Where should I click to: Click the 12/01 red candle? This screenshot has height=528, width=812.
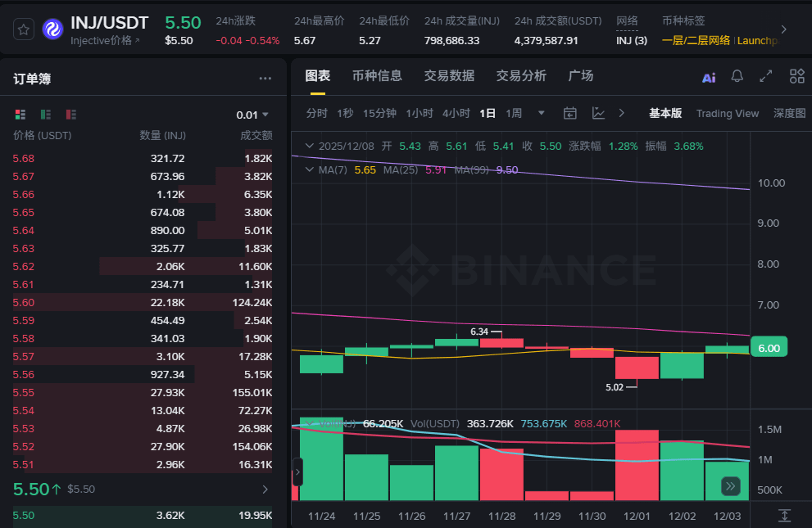(637, 368)
